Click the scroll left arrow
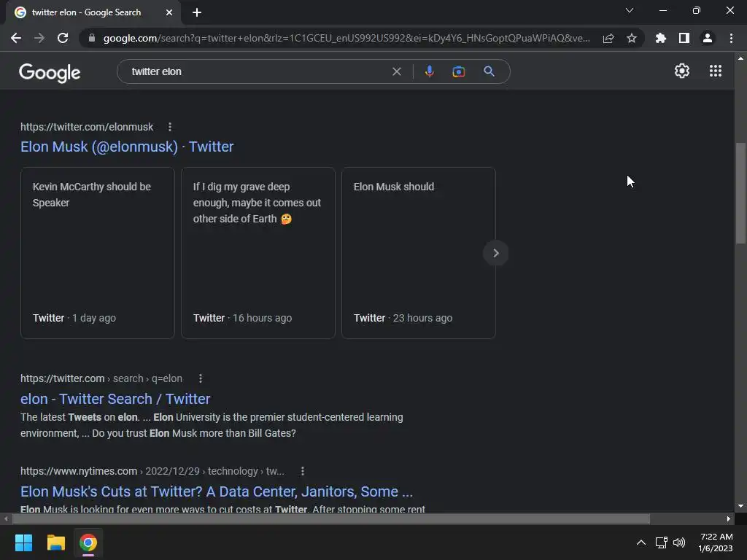 pyautogui.click(x=6, y=518)
